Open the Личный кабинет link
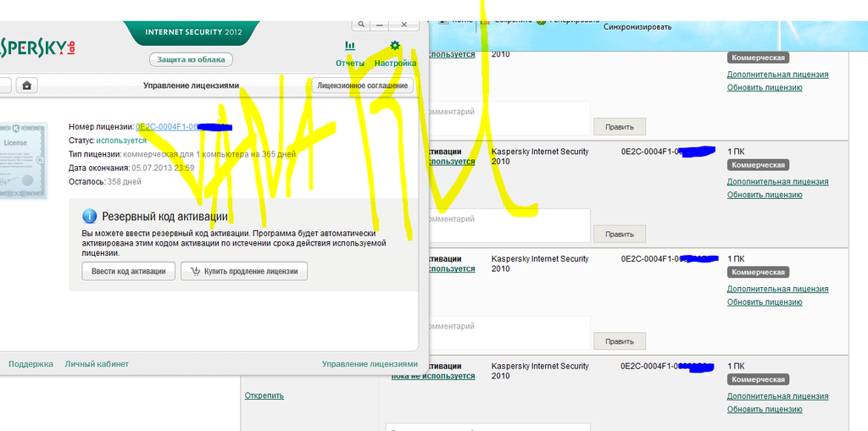Screen dimensions: 868x431 [97, 364]
